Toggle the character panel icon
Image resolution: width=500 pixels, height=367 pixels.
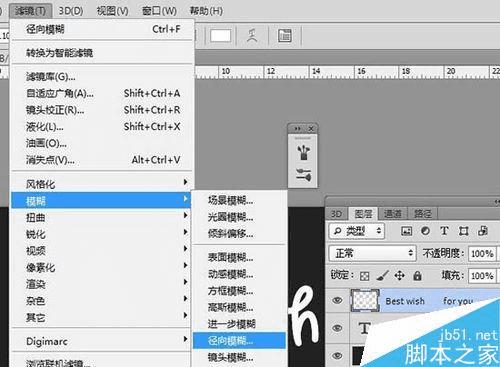tap(285, 35)
